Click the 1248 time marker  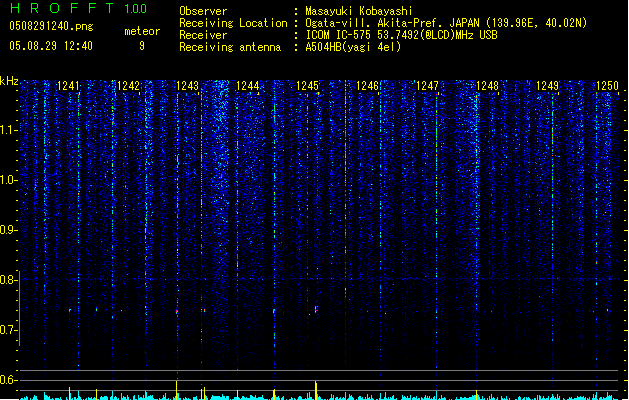tap(487, 86)
